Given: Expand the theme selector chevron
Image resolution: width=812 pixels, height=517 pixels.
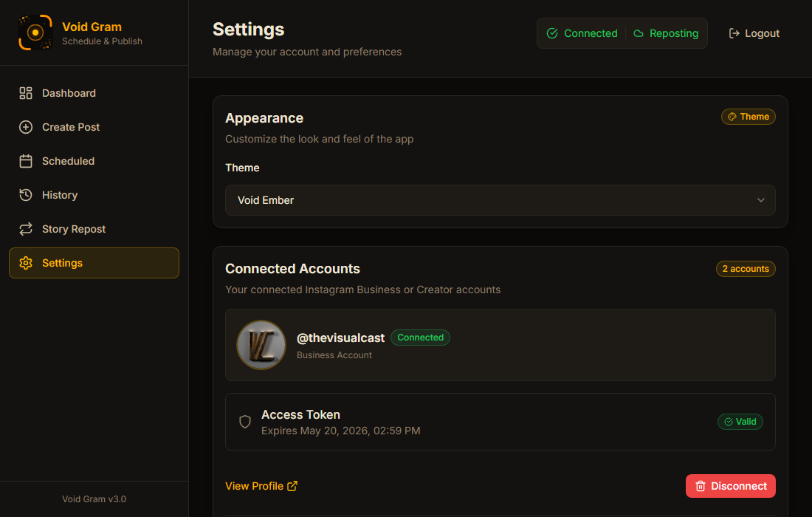Looking at the screenshot, I should coord(760,200).
